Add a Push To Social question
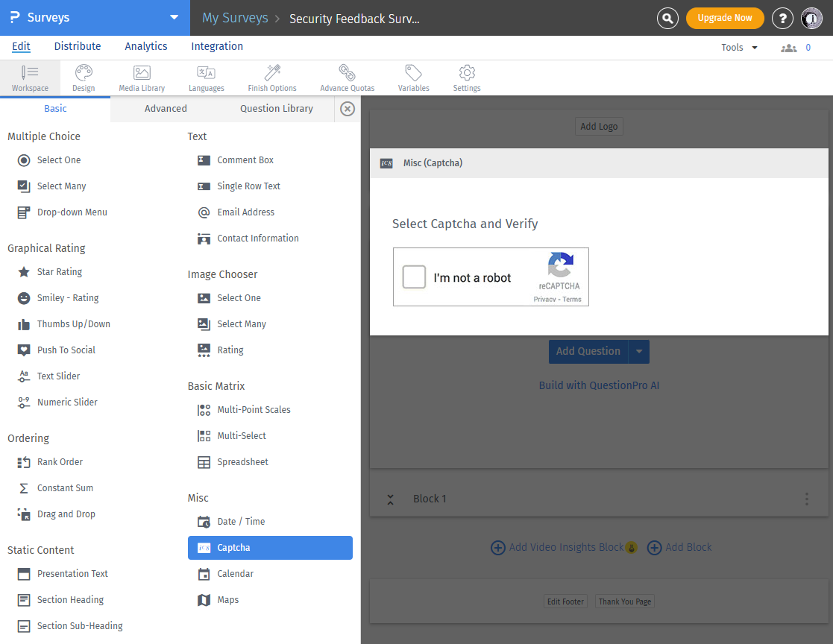 point(57,350)
